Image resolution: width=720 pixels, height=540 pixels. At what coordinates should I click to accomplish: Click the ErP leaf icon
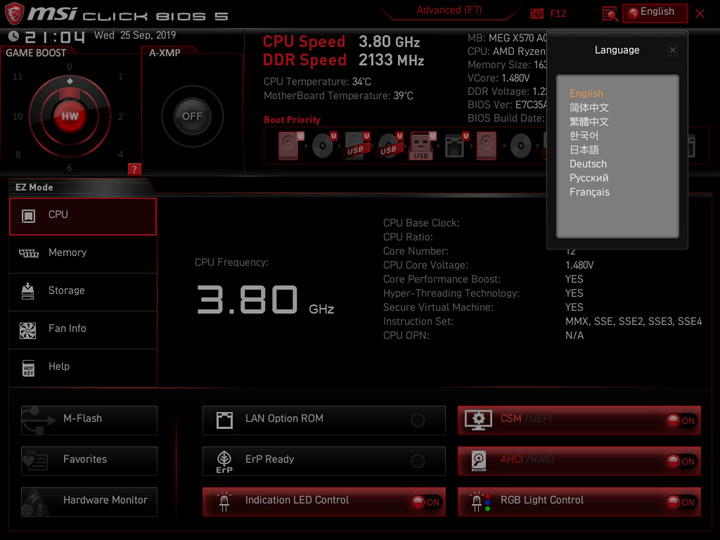pos(224,461)
